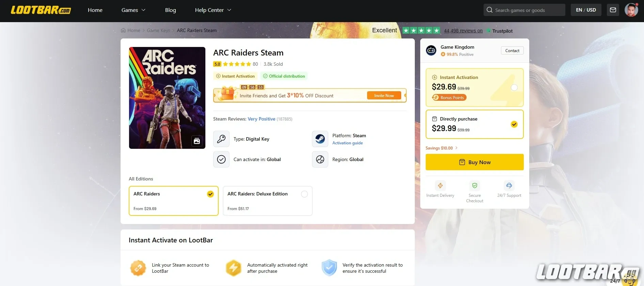The height and width of the screenshot is (286, 644).
Task: Click the Trustpilot five-star rating
Action: pos(421,30)
